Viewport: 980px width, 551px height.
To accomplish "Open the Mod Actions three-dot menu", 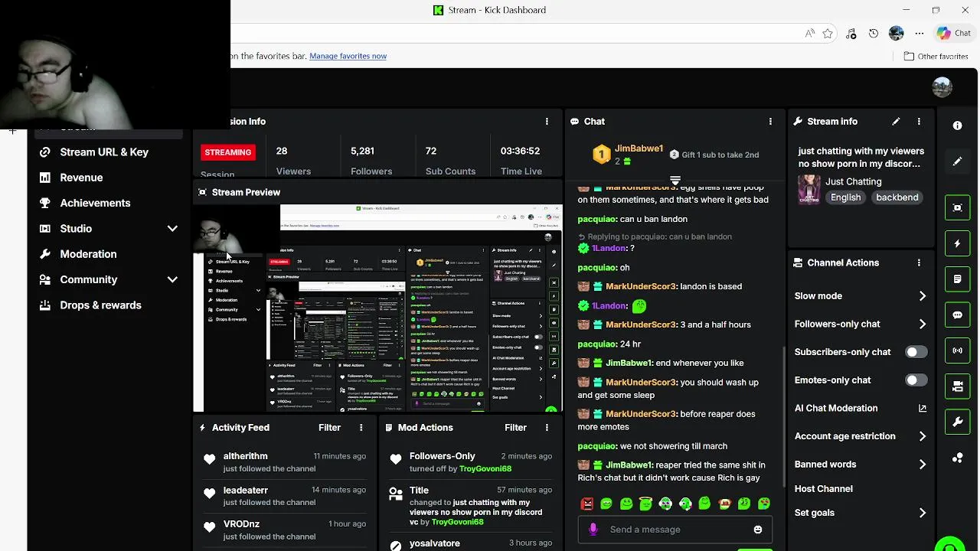I will pos(547,428).
